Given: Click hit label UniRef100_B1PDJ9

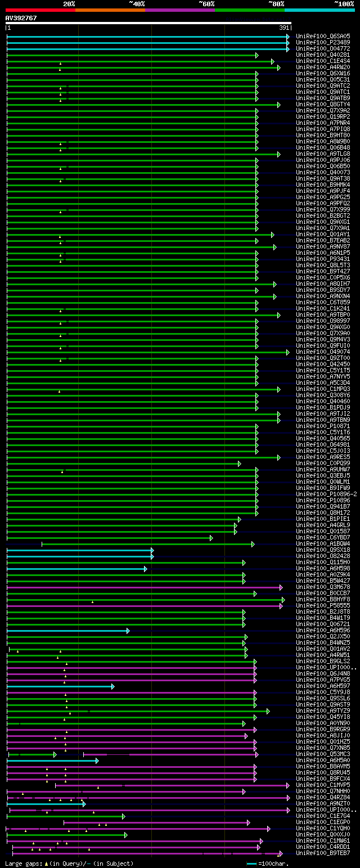Looking at the screenshot, I should (x=323, y=407).
